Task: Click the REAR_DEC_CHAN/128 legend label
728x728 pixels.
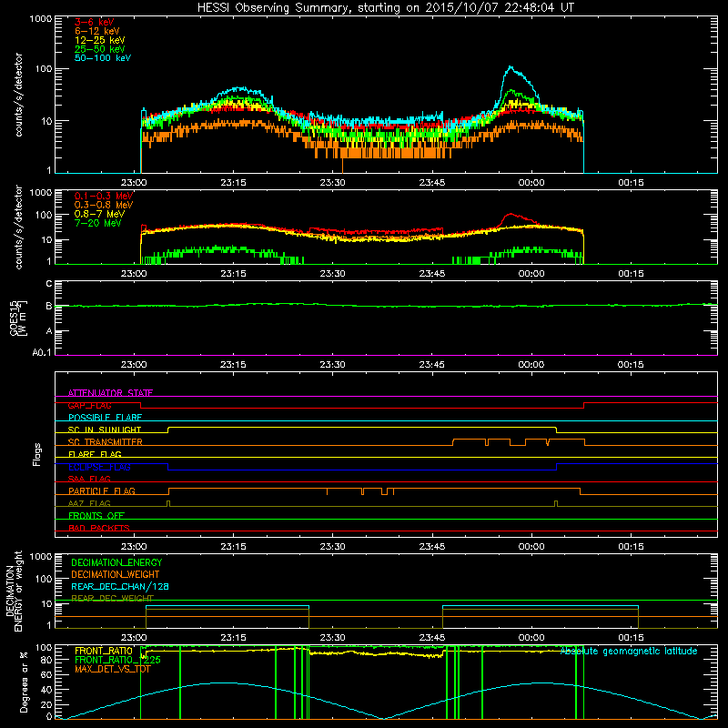Action: [x=120, y=586]
